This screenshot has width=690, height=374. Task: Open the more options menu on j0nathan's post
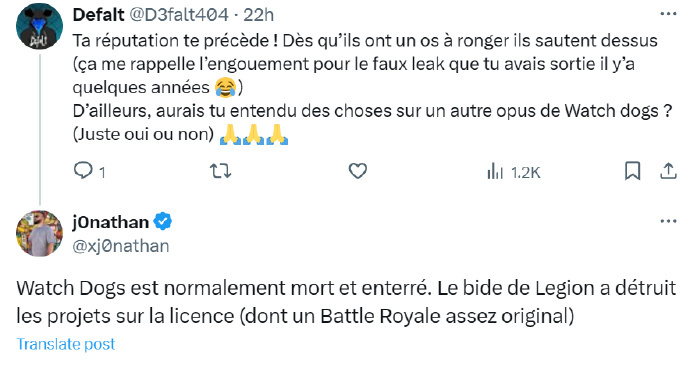(668, 221)
